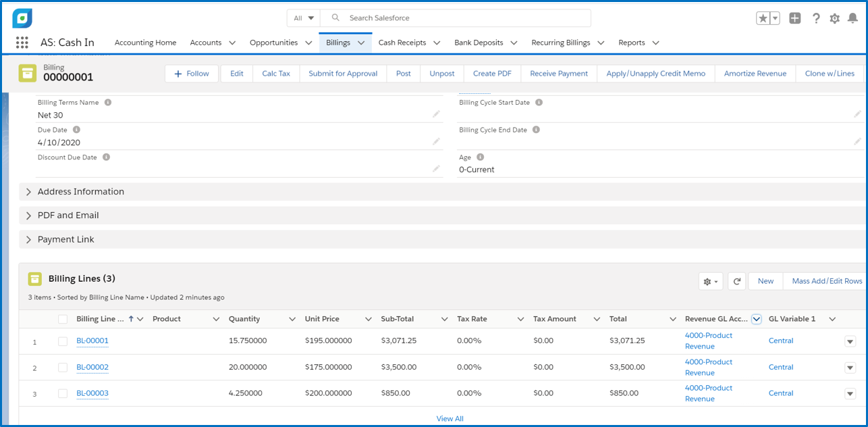
Task: Open the search scope All dropdown
Action: click(x=304, y=18)
